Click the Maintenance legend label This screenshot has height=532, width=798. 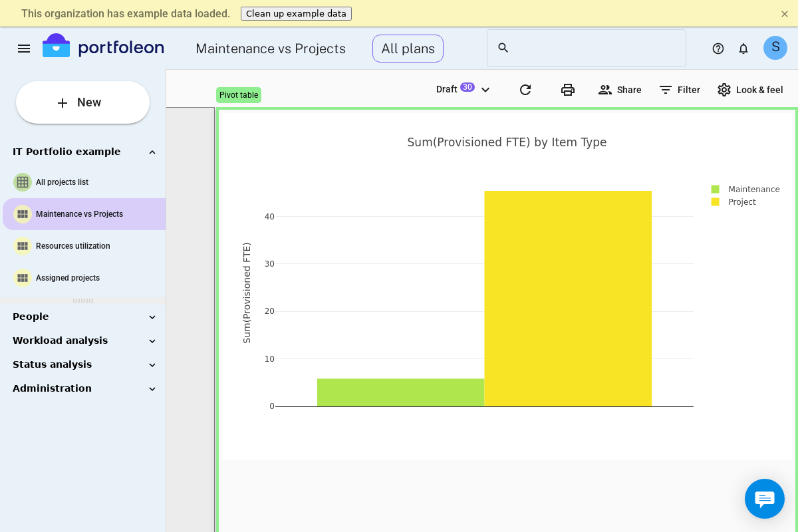[x=754, y=190]
